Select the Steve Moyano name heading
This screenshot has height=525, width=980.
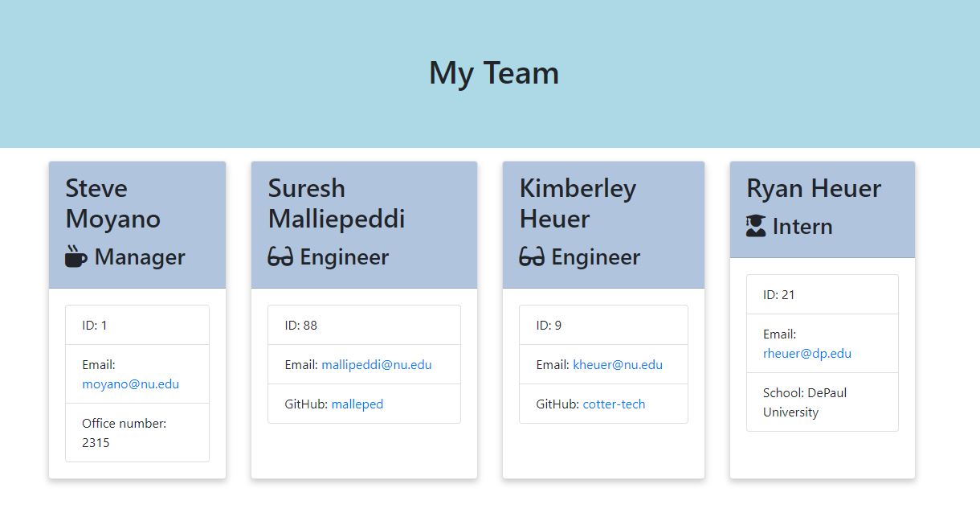[112, 203]
